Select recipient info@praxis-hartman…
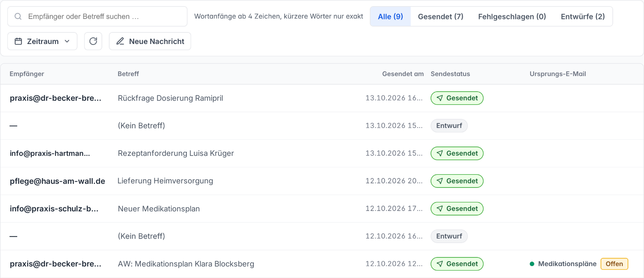The image size is (644, 278). 50,153
